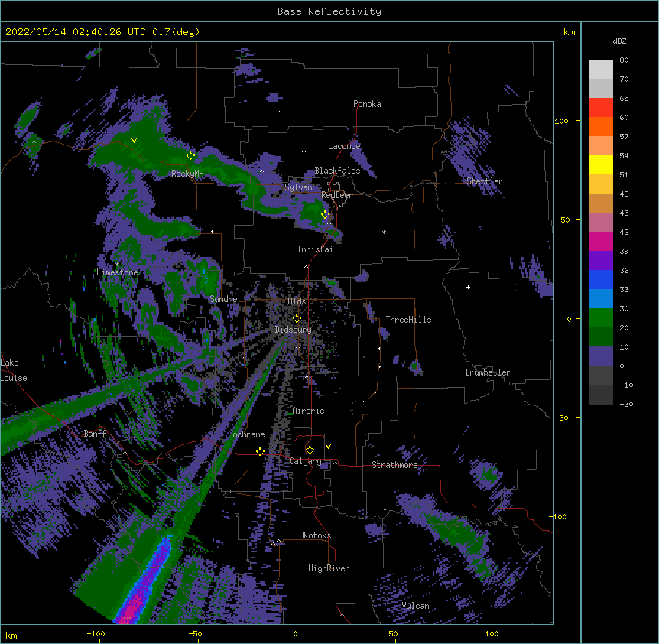659x644 pixels.
Task: Select the light gray 70-80 dBZ legend swatch
Action: pos(601,70)
